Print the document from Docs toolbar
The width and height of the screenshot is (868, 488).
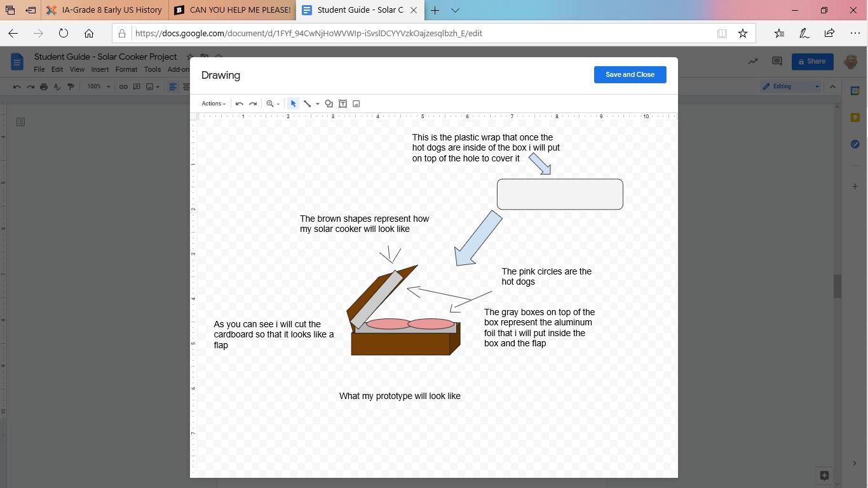tap(44, 86)
